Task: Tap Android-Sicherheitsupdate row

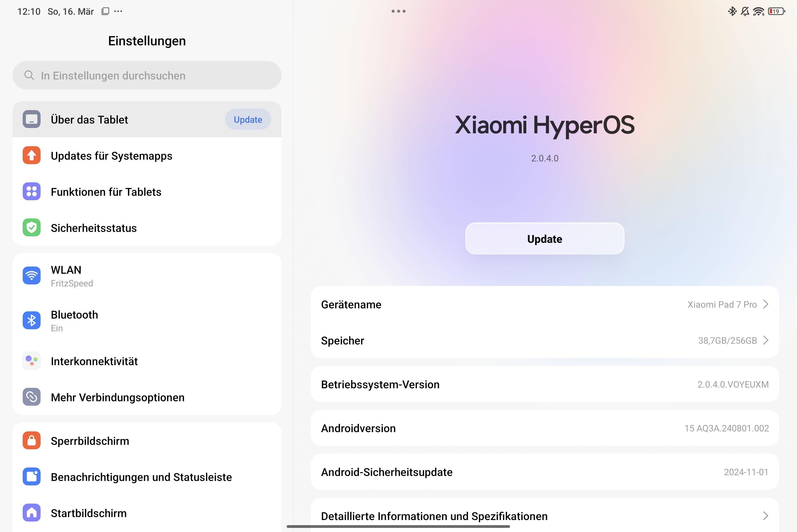Action: 544,472
